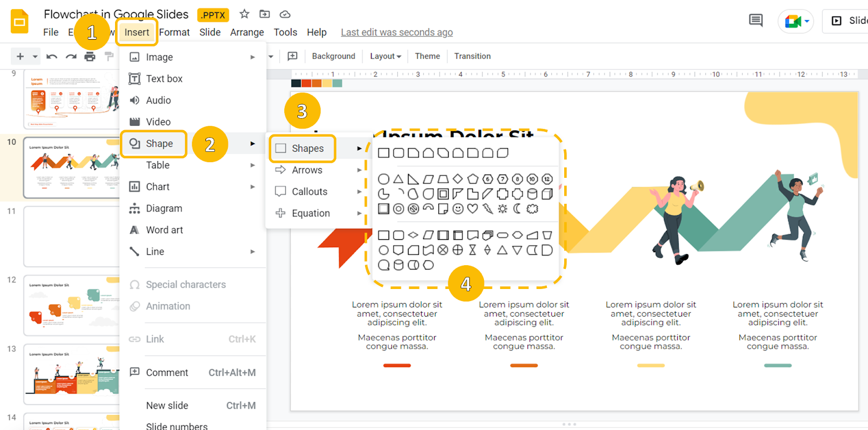Choose the pie wedge shape

[384, 194]
